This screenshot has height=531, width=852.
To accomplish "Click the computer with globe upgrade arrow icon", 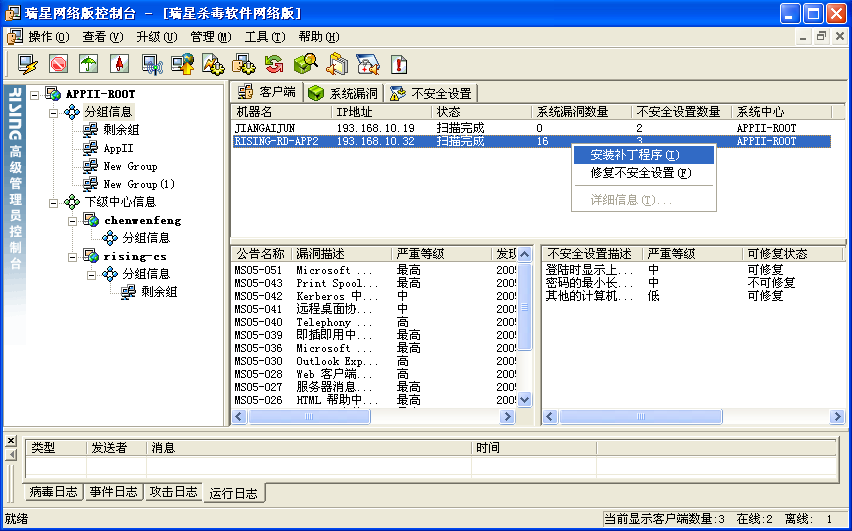I will click(x=183, y=64).
